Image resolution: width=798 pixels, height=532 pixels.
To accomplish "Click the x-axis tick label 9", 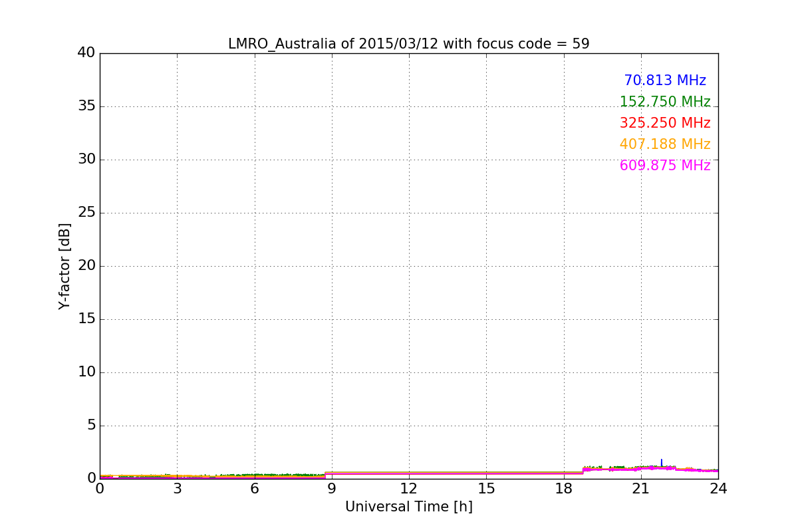I will [332, 489].
